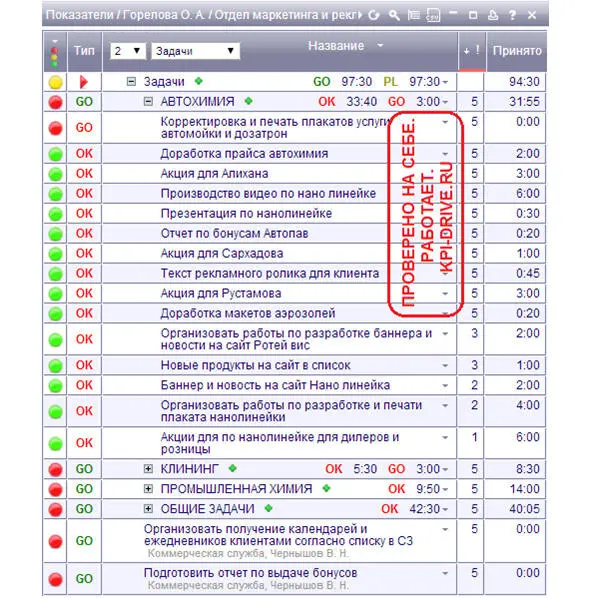591x598 pixels.
Task: Open help with the question mark icon
Action: [x=512, y=15]
